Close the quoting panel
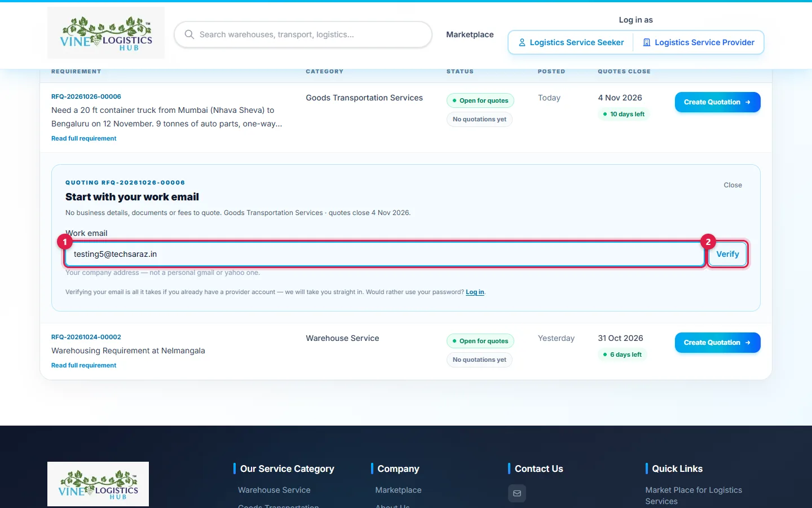Viewport: 812px width, 508px height. (x=732, y=185)
